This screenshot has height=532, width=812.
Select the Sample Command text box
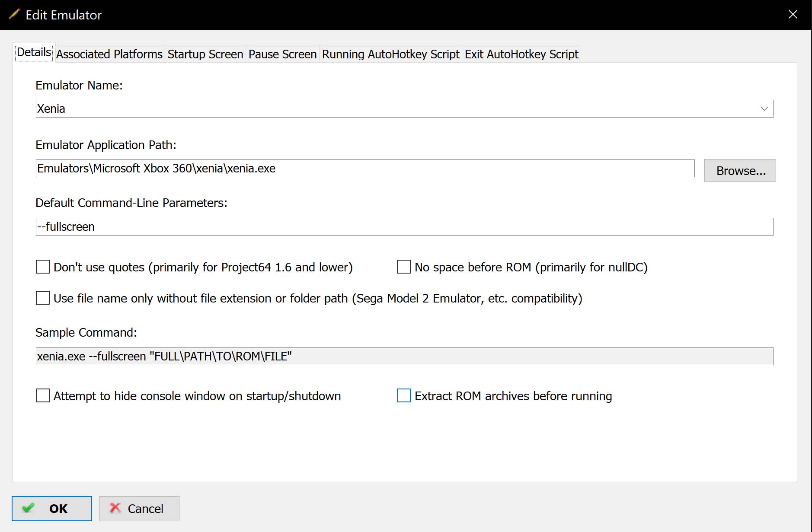pyautogui.click(x=404, y=356)
